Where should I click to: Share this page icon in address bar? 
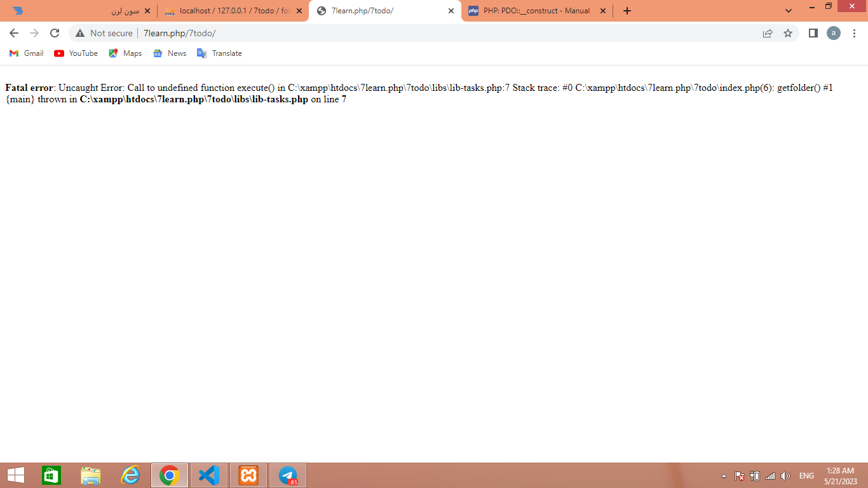[768, 33]
